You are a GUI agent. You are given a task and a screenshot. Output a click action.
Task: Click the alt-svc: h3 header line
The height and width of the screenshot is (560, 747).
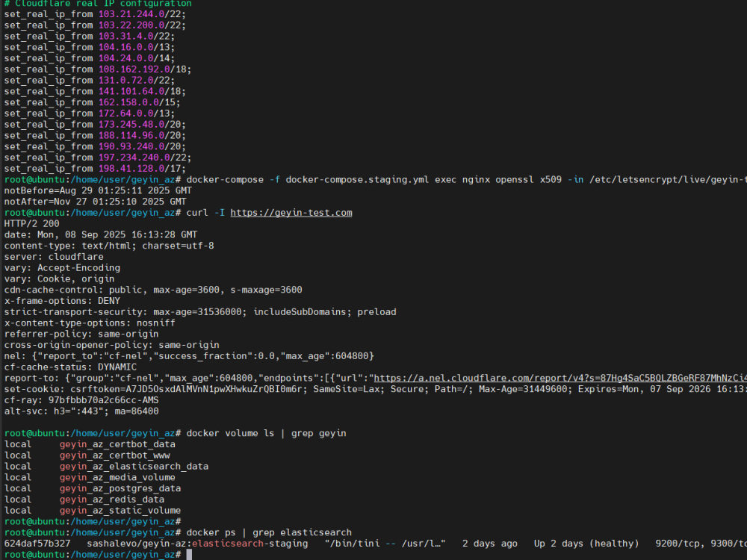[x=81, y=411]
